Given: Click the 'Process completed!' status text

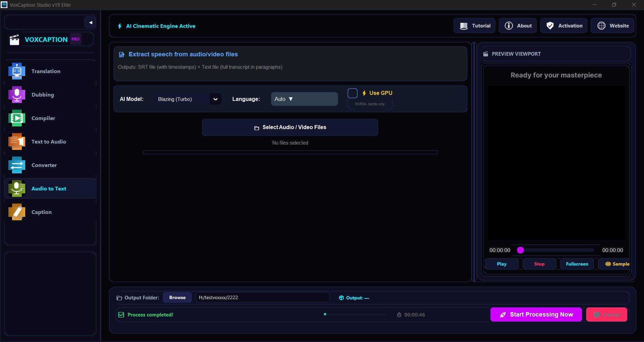Looking at the screenshot, I should coord(150,315).
